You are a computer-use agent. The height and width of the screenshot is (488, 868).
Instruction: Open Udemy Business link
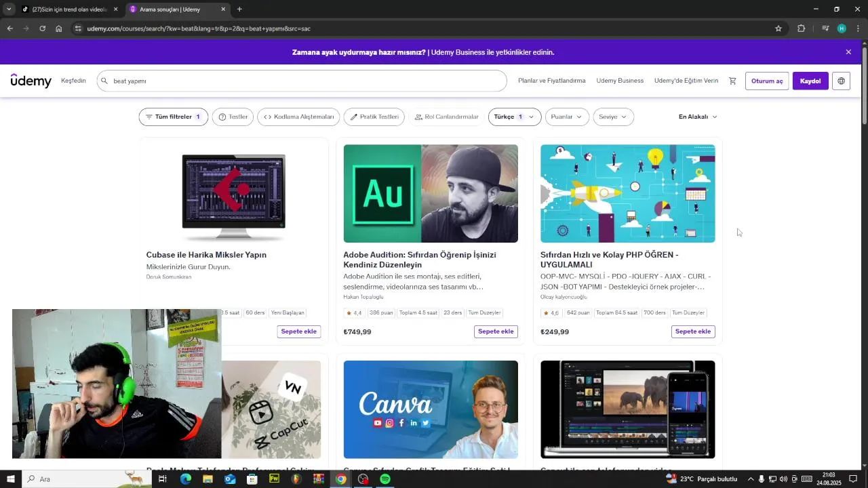(x=620, y=81)
